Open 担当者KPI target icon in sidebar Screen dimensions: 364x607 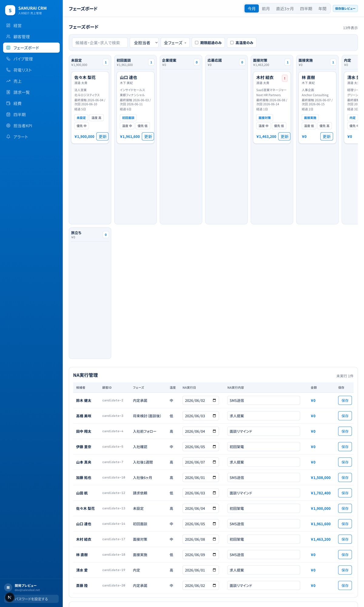(8, 126)
